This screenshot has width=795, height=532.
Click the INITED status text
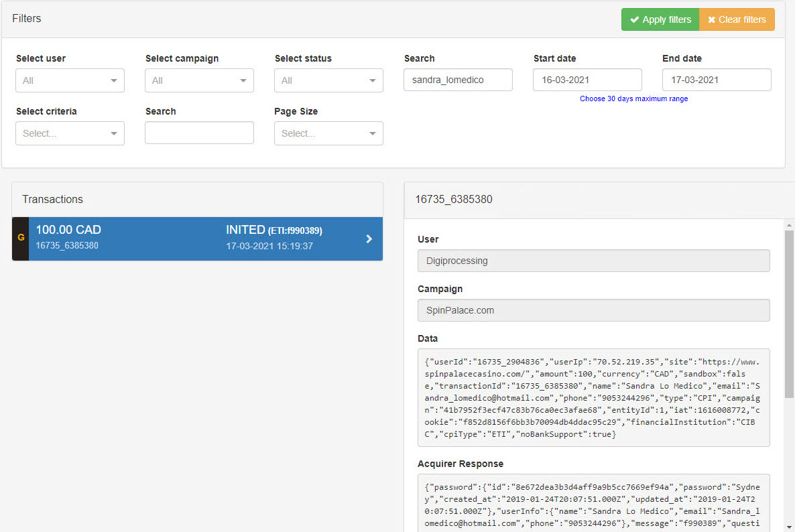tap(245, 230)
